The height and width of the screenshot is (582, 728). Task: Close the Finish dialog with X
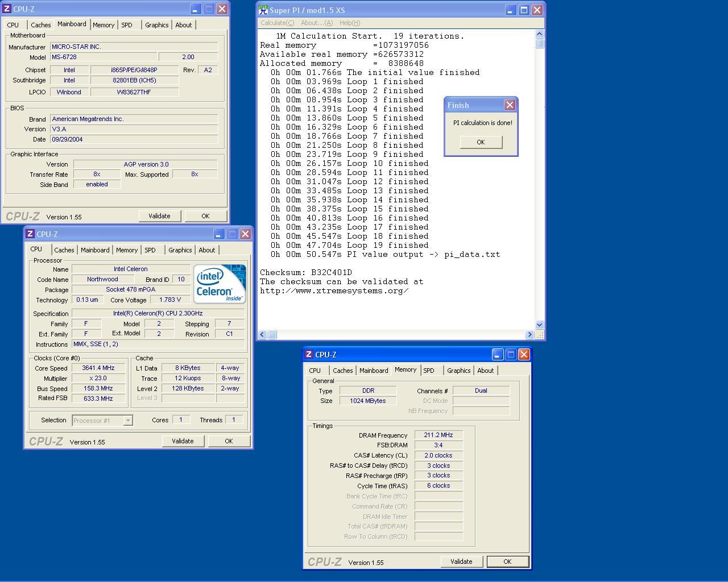click(x=510, y=105)
